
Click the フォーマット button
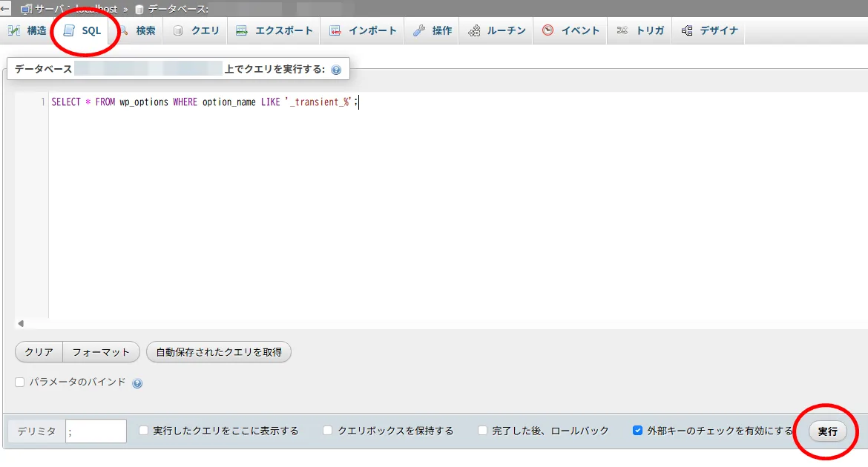pyautogui.click(x=101, y=352)
